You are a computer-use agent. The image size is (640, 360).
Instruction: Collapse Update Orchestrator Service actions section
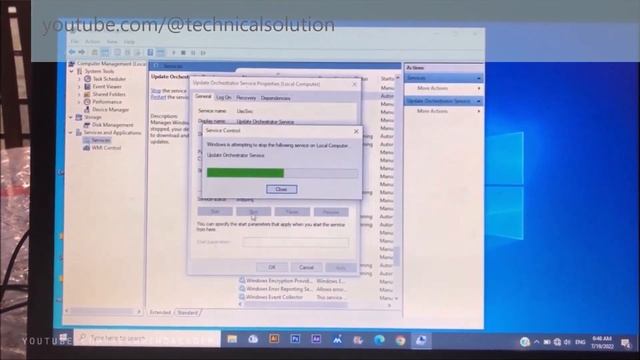point(478,101)
